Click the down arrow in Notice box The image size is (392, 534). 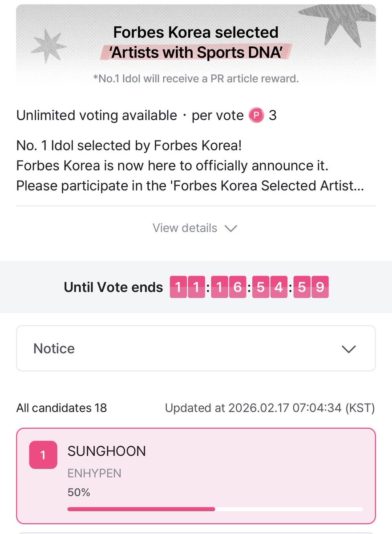click(349, 349)
